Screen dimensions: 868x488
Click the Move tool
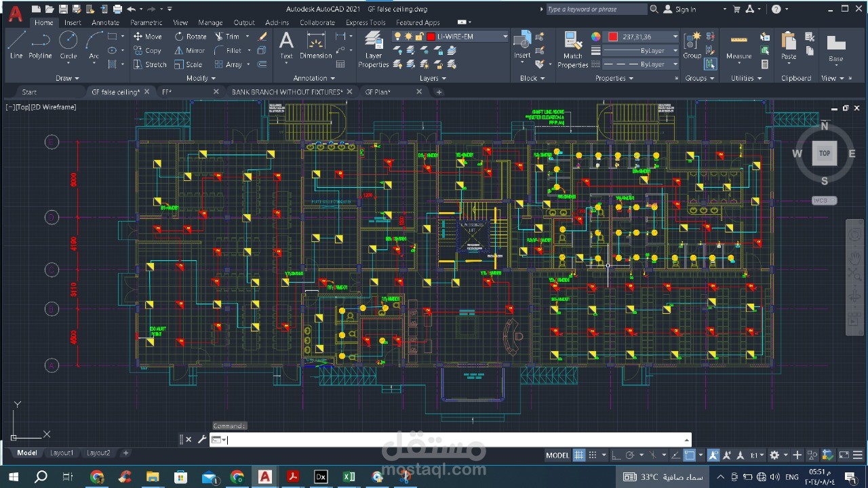(x=148, y=37)
